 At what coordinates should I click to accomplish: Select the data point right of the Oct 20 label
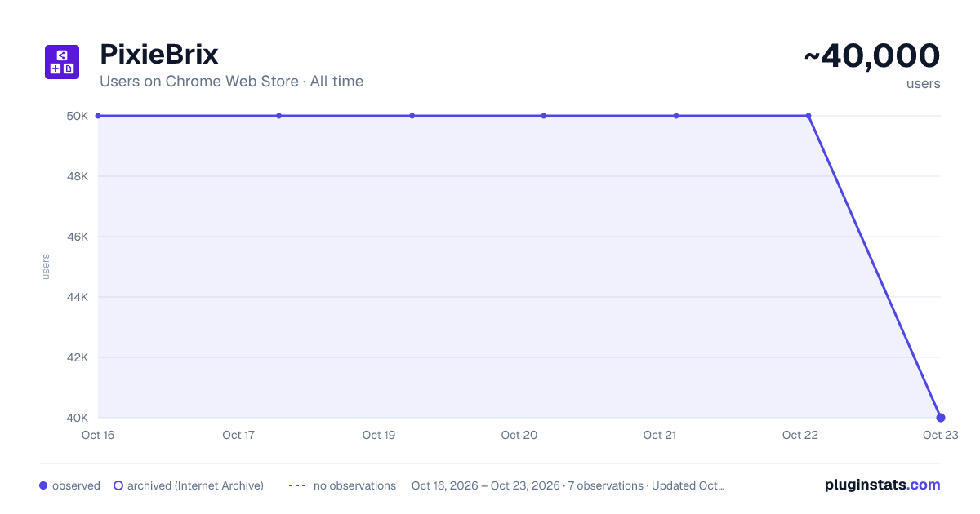coord(544,116)
